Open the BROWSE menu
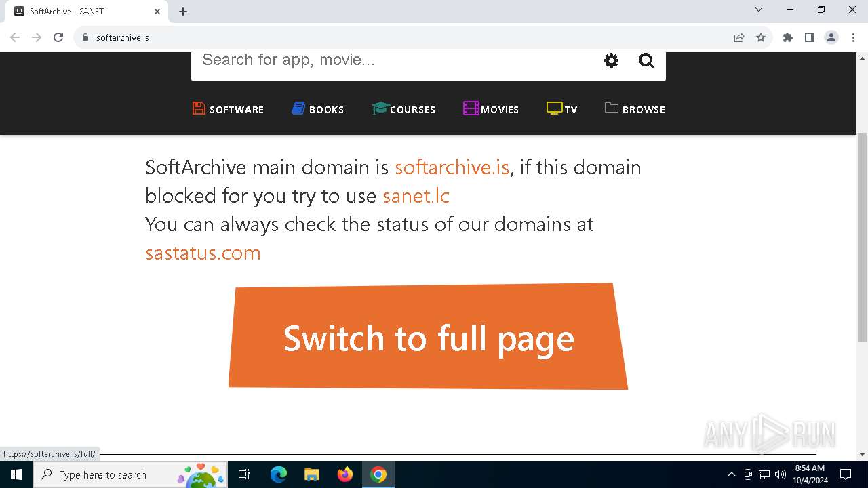Viewport: 868px width, 488px height. click(x=635, y=109)
